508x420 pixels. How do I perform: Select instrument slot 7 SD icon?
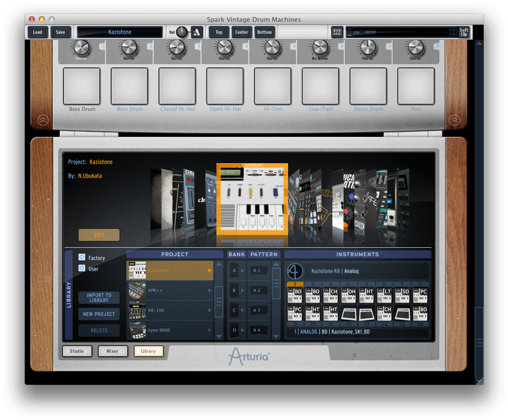pos(403,295)
